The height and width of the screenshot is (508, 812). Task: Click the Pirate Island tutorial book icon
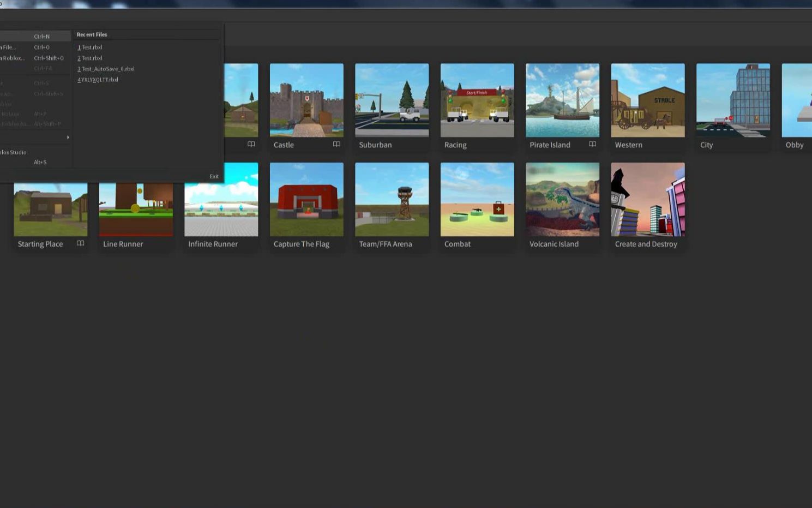pos(592,144)
